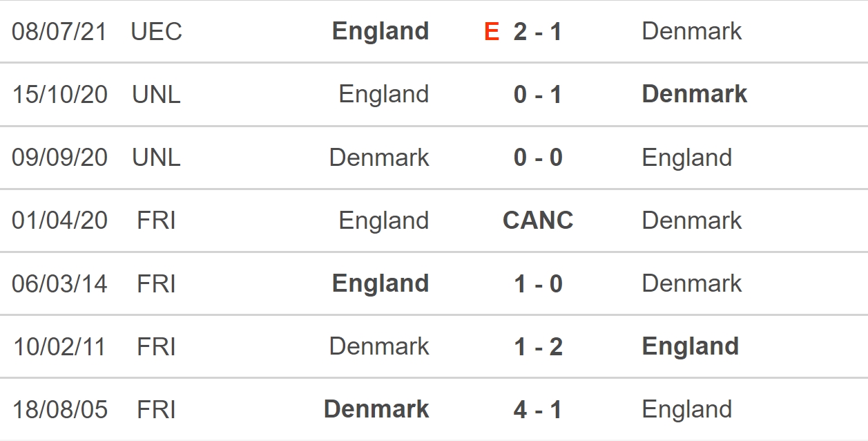
Task: Open the 0 - 0 score from 09/09/20
Action: click(x=538, y=158)
